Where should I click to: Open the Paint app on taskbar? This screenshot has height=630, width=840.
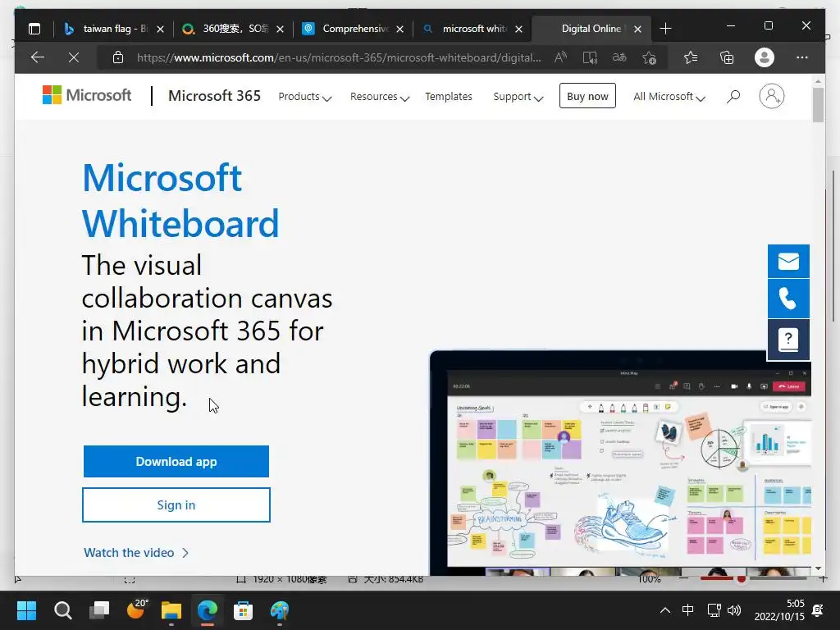[x=280, y=610]
